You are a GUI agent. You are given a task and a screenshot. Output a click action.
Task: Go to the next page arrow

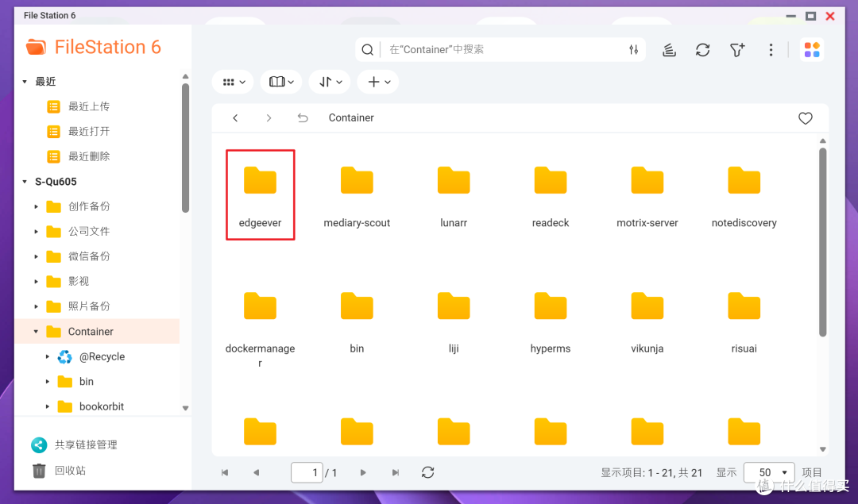(x=363, y=473)
